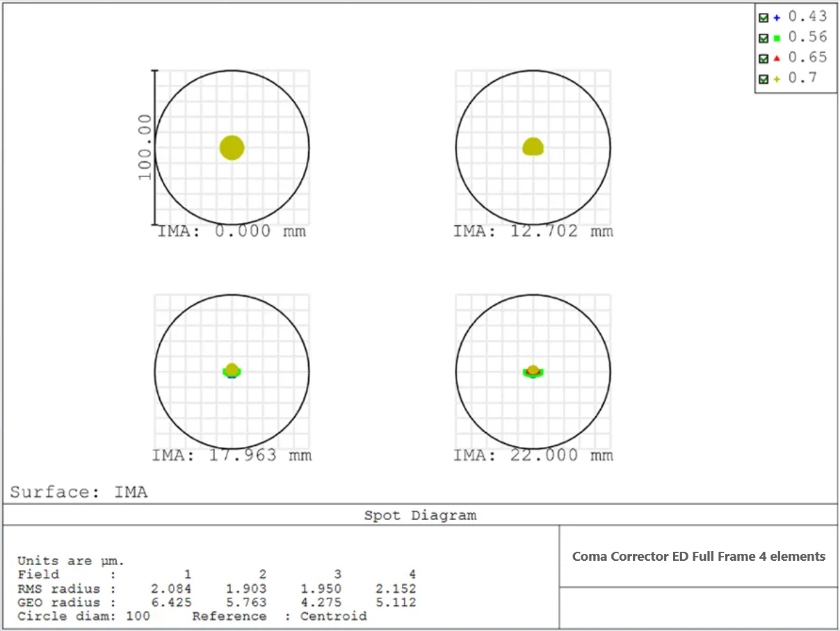
Task: Click the Reference : Centroid text
Action: click(x=279, y=616)
